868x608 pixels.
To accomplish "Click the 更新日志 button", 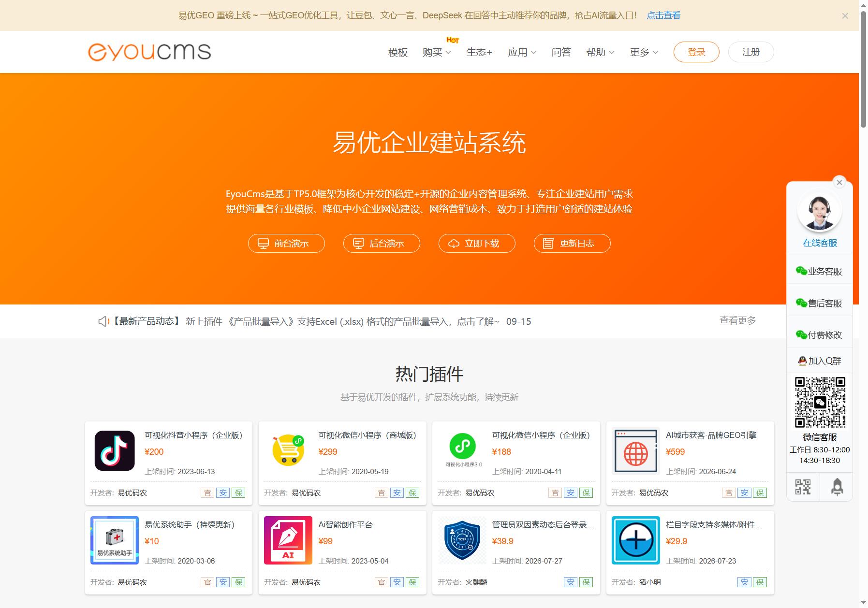I will click(572, 243).
